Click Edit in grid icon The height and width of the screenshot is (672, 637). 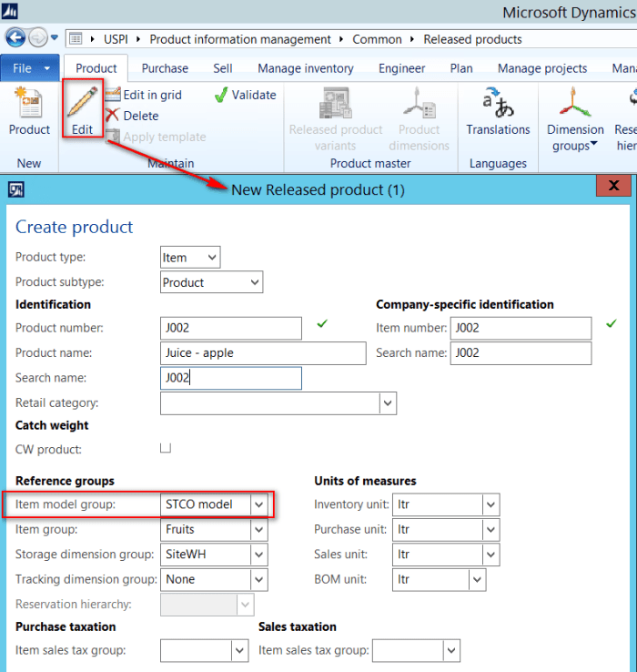tap(112, 95)
